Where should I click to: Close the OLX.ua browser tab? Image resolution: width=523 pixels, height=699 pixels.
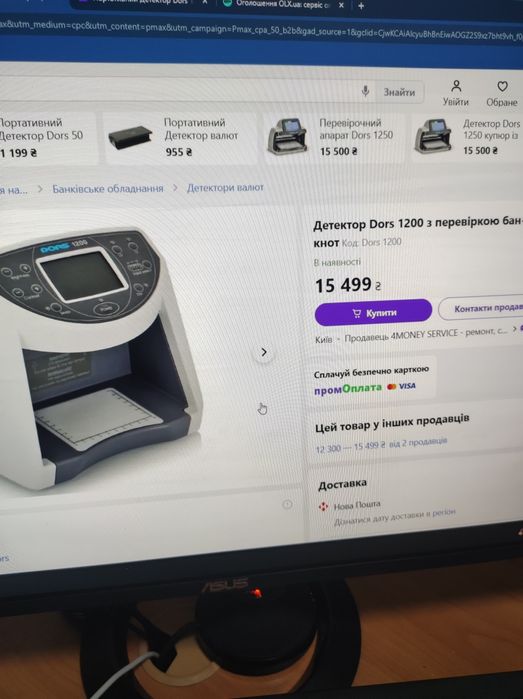(x=341, y=5)
